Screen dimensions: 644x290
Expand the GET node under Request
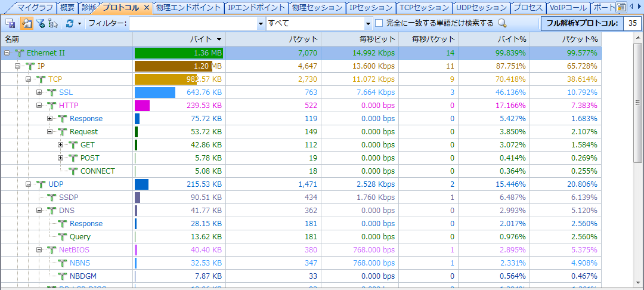(61, 145)
